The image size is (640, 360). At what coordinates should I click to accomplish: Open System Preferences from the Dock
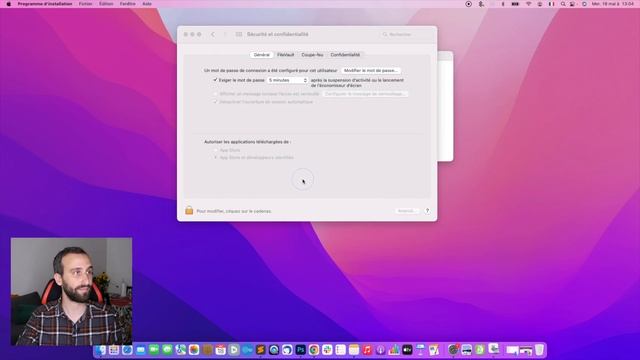point(453,350)
